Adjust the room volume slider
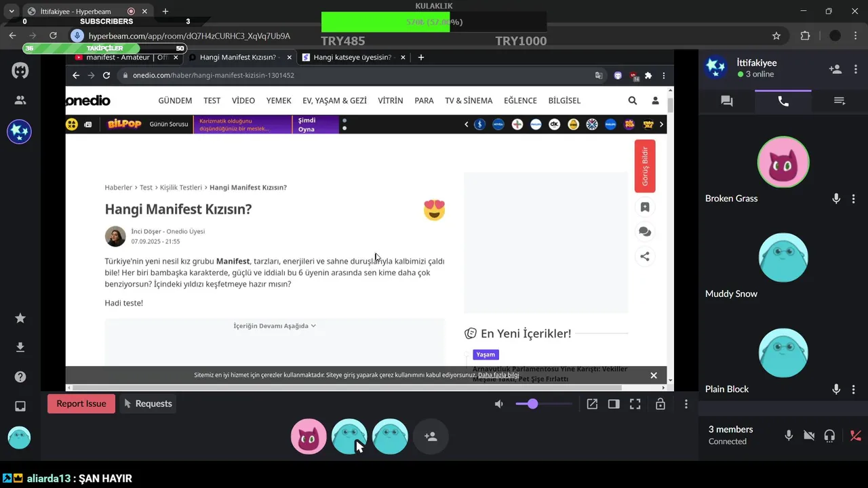Viewport: 868px width, 488px height. tap(543, 404)
